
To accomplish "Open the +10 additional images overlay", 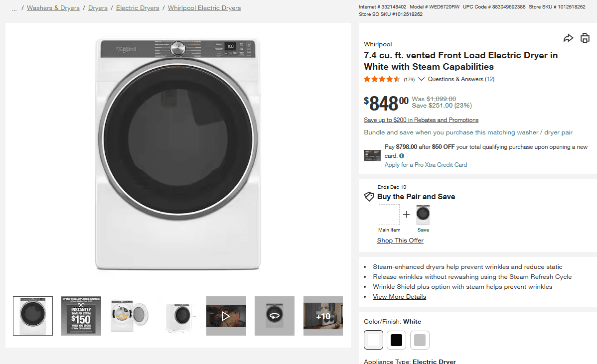I will tap(323, 316).
